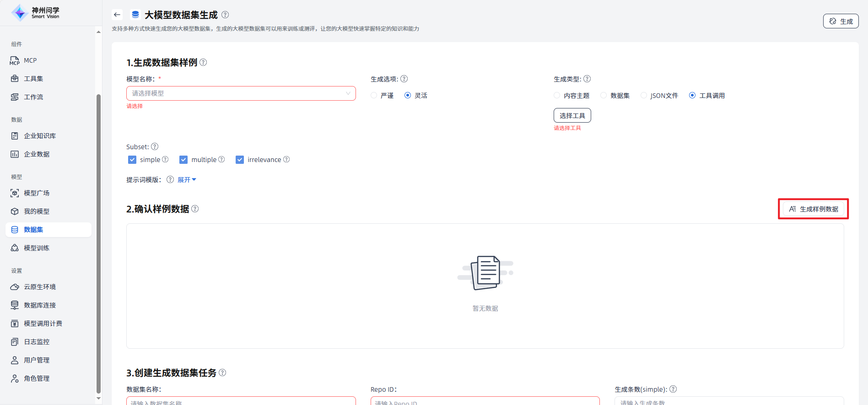Click help icon next to 提示词模版

[170, 179]
